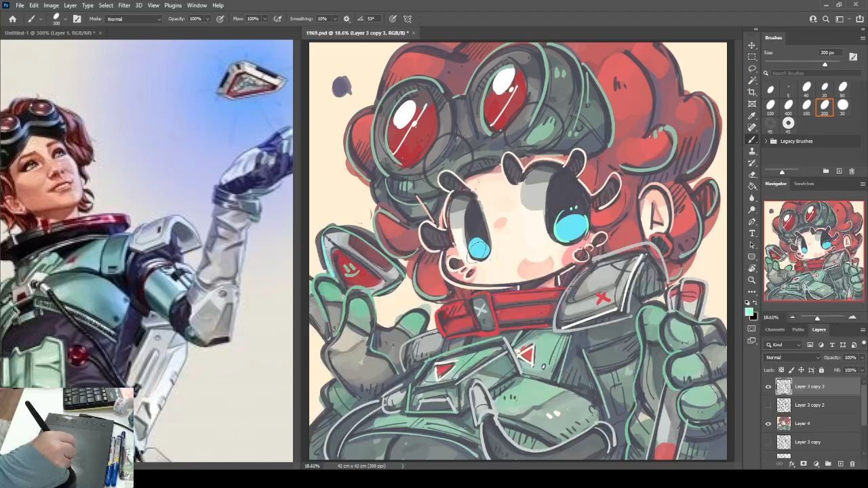Select the Blur tool
The image size is (868, 488).
pyautogui.click(x=752, y=198)
